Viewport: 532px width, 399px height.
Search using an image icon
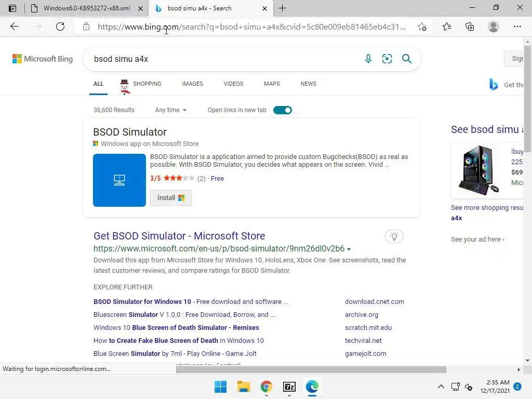click(387, 59)
